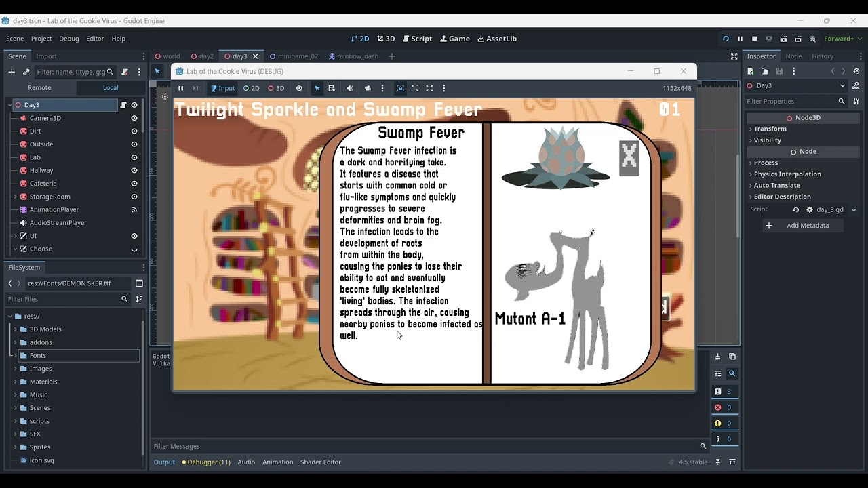This screenshot has width=868, height=488.
Task: Switch to the minigame_02 scene tab
Action: click(x=294, y=56)
